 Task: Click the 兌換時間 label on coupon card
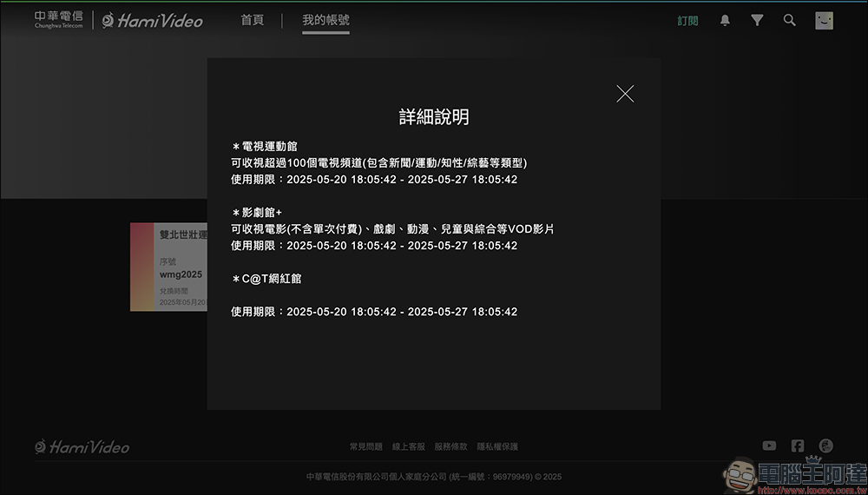coord(174,291)
